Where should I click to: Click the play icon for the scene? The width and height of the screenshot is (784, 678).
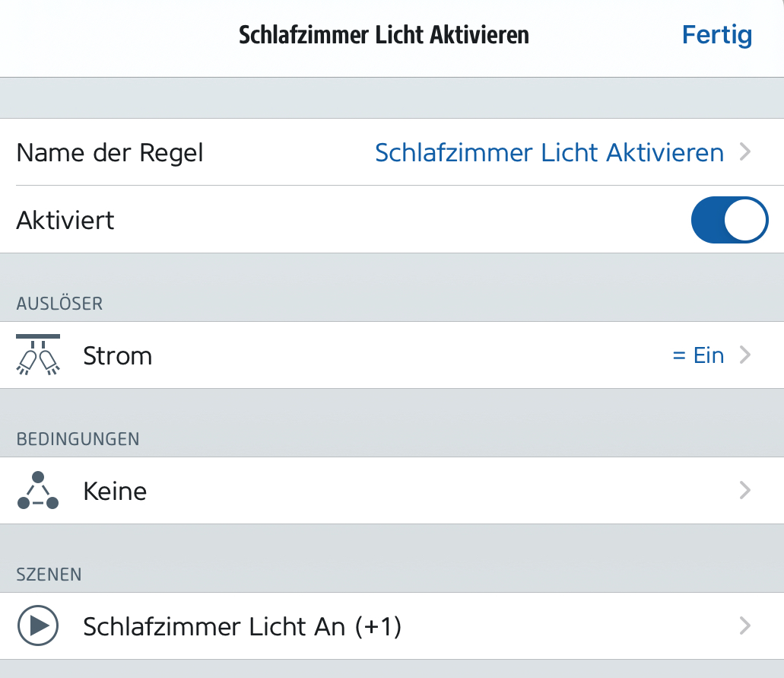pyautogui.click(x=38, y=625)
